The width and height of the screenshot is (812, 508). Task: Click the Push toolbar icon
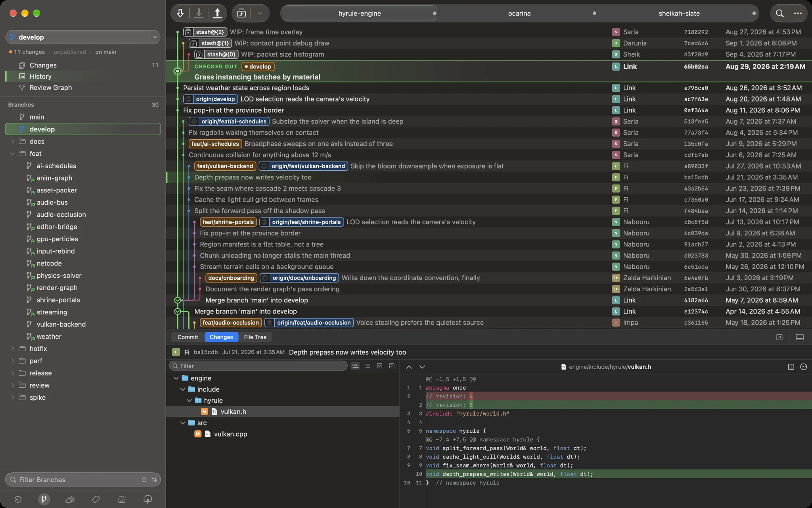click(x=217, y=13)
